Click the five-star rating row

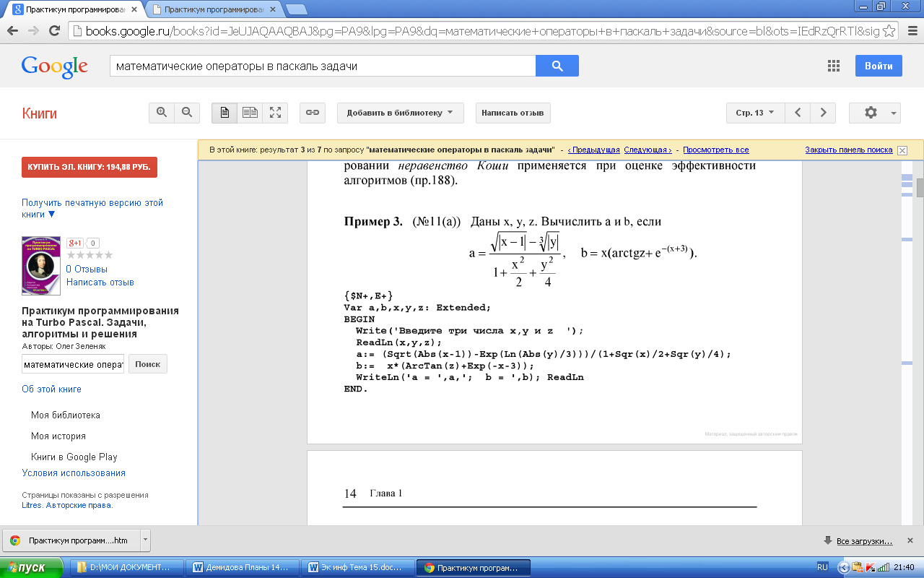click(90, 255)
